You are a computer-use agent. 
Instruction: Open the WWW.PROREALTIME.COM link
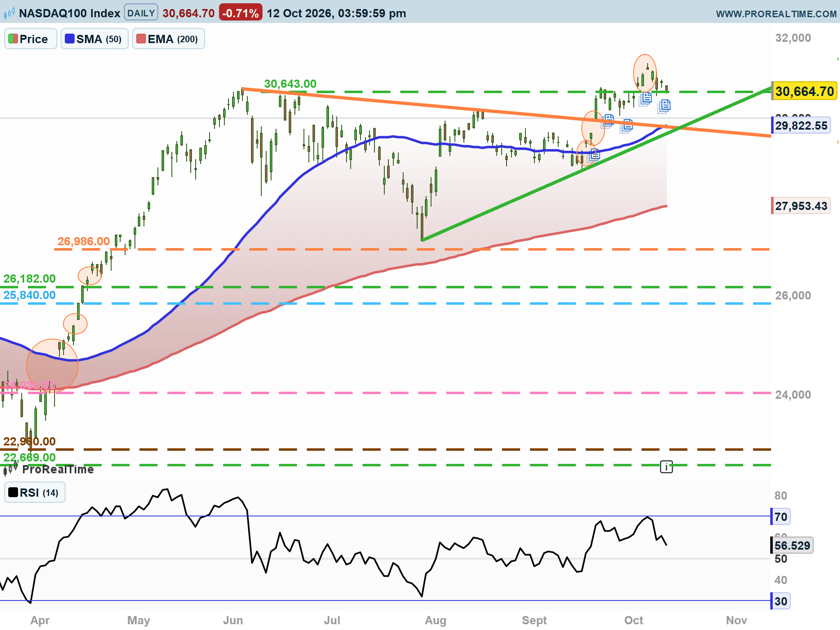(x=776, y=14)
